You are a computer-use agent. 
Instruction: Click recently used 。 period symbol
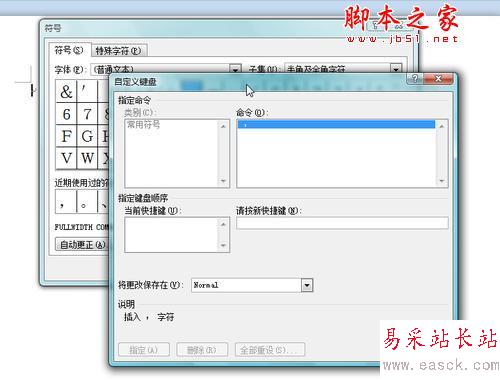87,202
